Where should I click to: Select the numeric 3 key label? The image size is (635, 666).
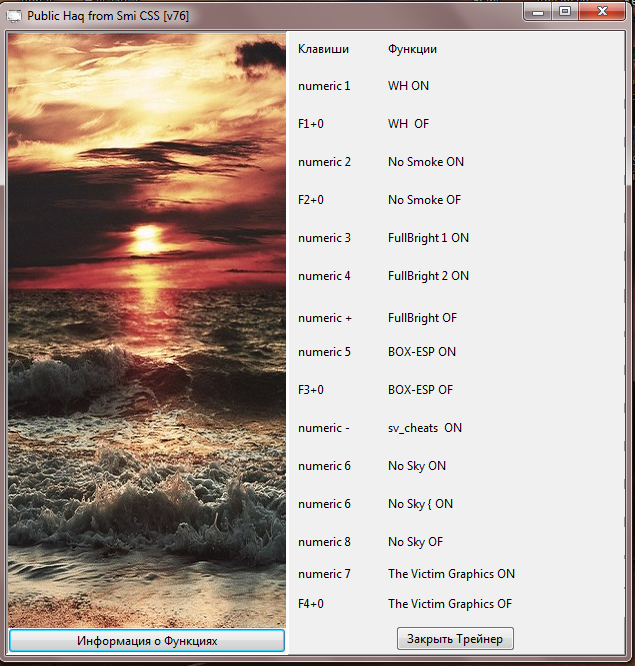click(x=324, y=238)
